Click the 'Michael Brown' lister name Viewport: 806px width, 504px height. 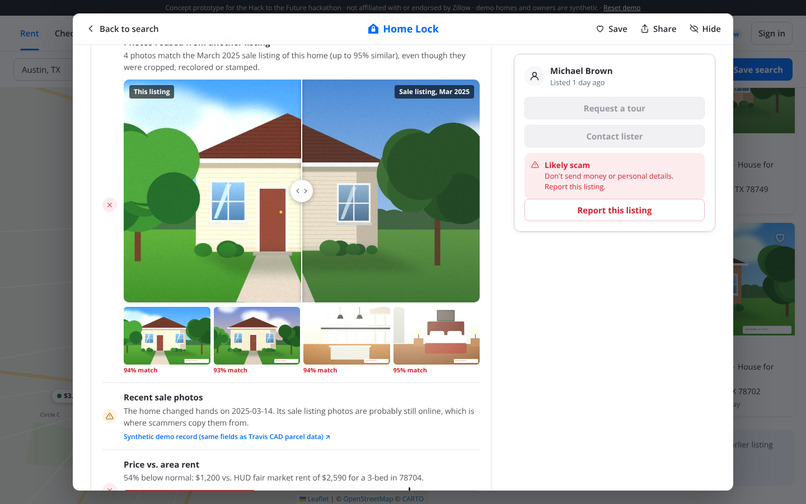click(581, 71)
